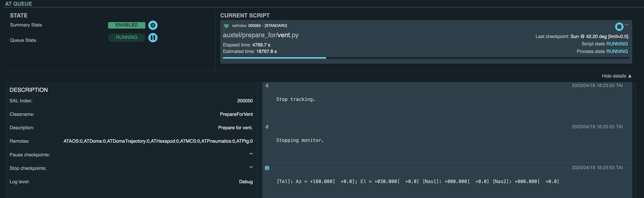
Task: Click the Script state RUNNING label
Action: point(617,44)
